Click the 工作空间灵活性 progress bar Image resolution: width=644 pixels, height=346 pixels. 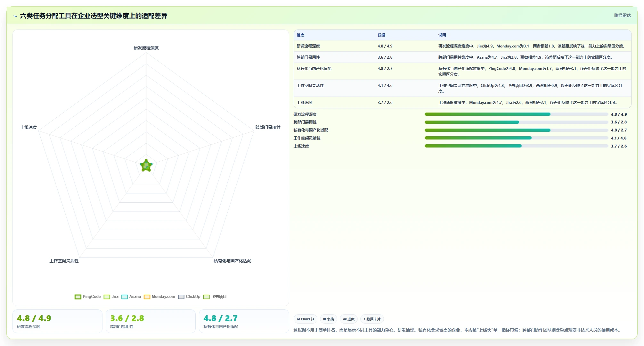[x=516, y=138]
